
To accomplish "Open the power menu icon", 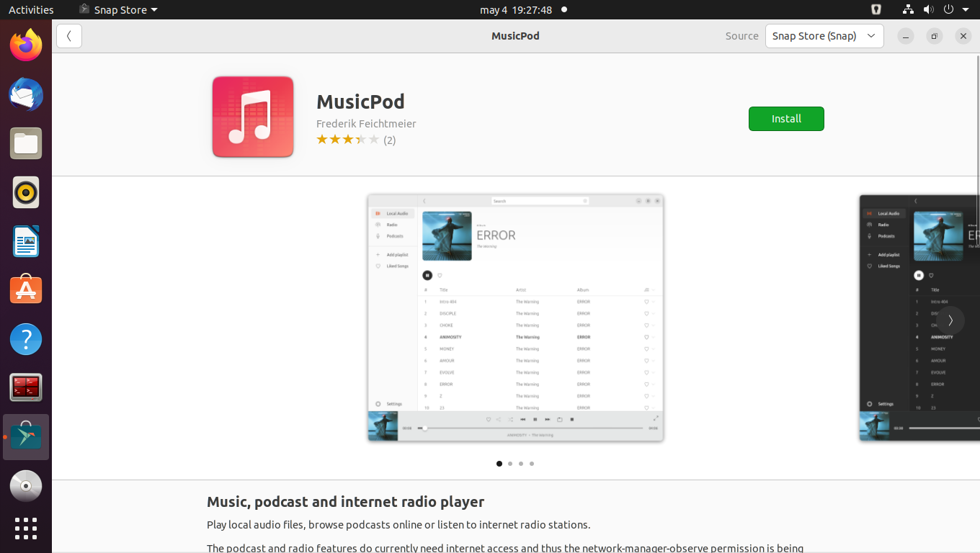I will pyautogui.click(x=948, y=10).
